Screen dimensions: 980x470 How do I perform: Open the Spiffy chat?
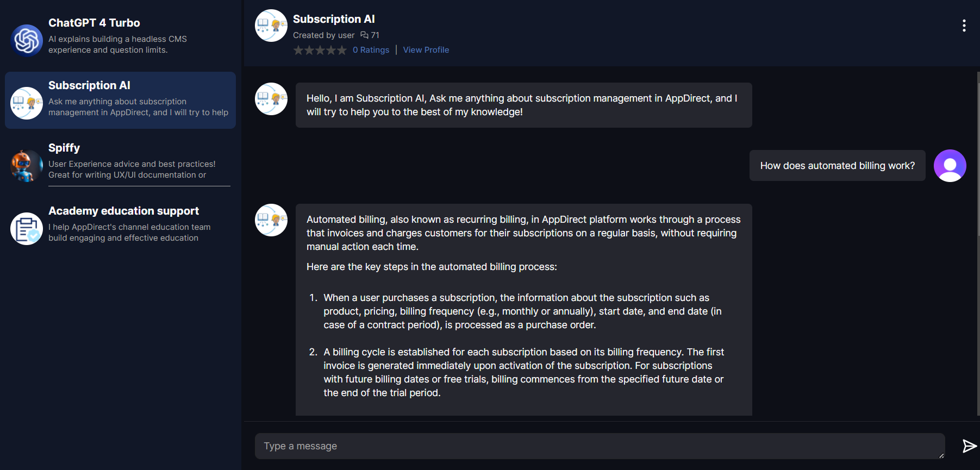point(120,162)
